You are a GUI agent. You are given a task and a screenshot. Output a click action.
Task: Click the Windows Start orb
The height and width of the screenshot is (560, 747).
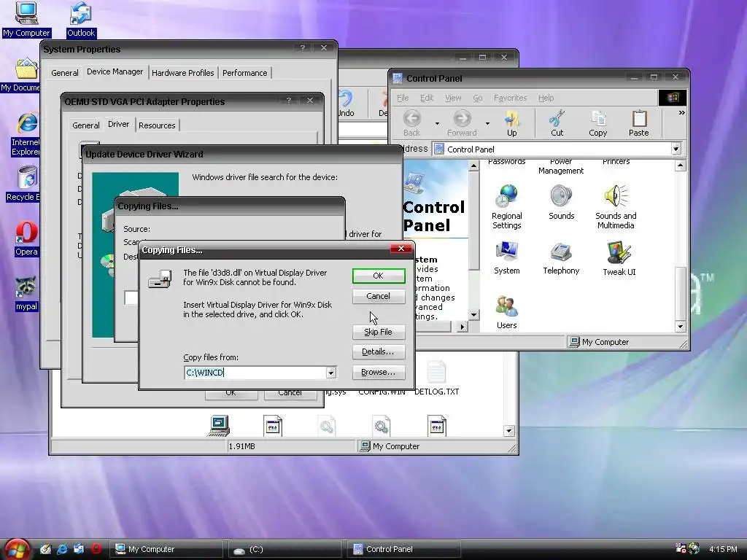[17, 550]
